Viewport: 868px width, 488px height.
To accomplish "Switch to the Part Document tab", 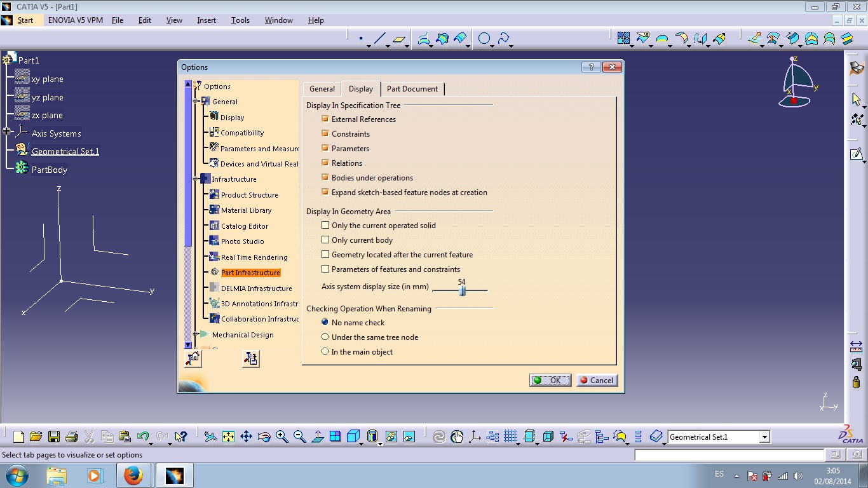I will 412,89.
